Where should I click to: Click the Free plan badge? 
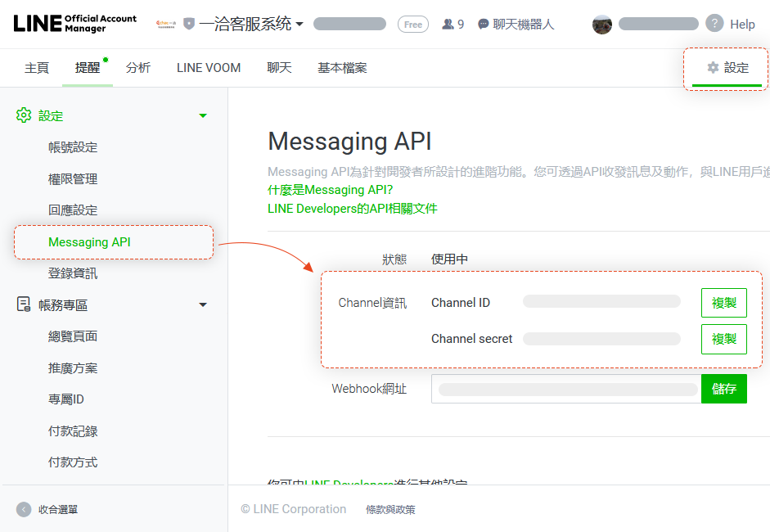[x=413, y=24]
